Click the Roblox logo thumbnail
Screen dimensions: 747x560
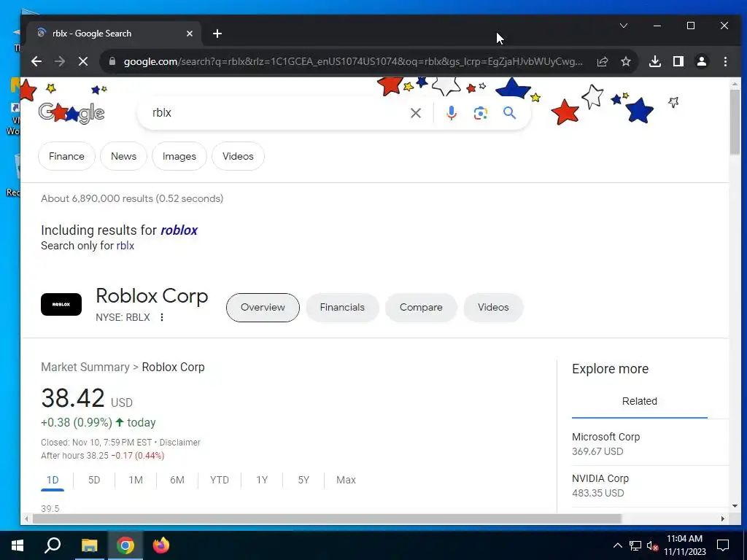(61, 304)
